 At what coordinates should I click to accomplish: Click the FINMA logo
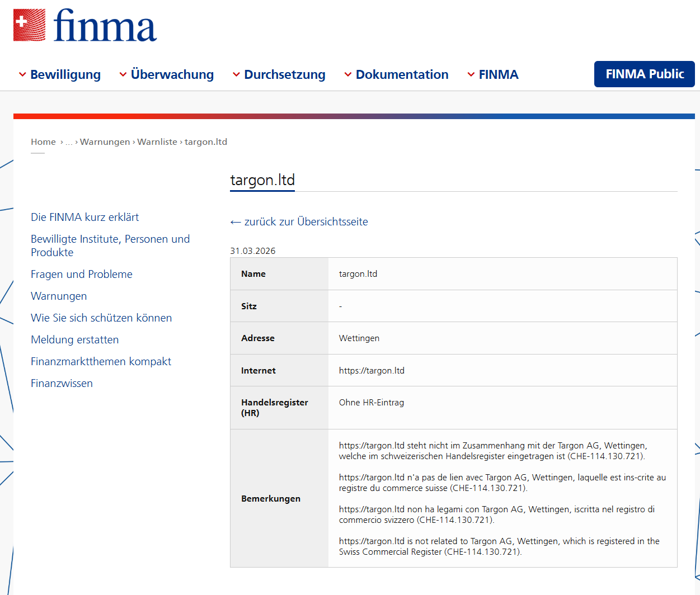85,25
